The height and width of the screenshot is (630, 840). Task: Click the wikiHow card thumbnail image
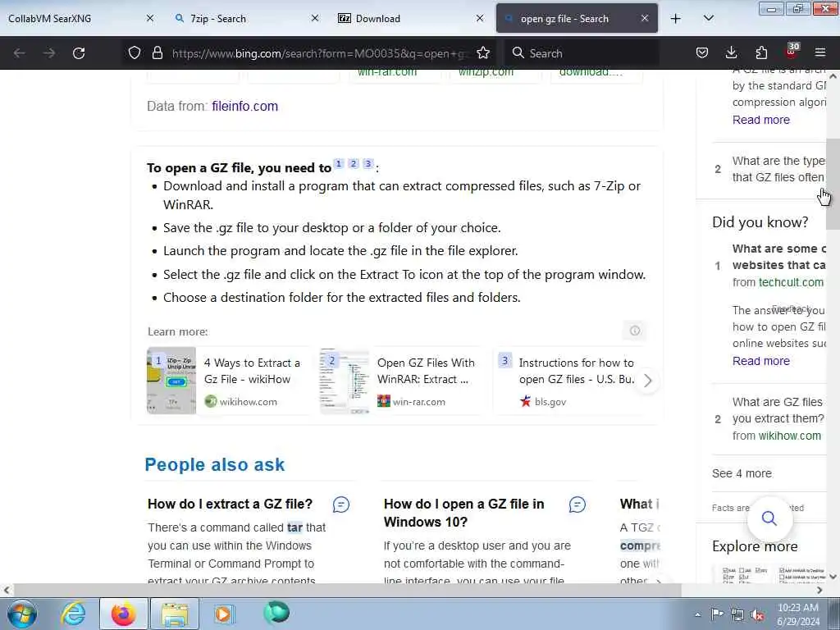pyautogui.click(x=171, y=381)
